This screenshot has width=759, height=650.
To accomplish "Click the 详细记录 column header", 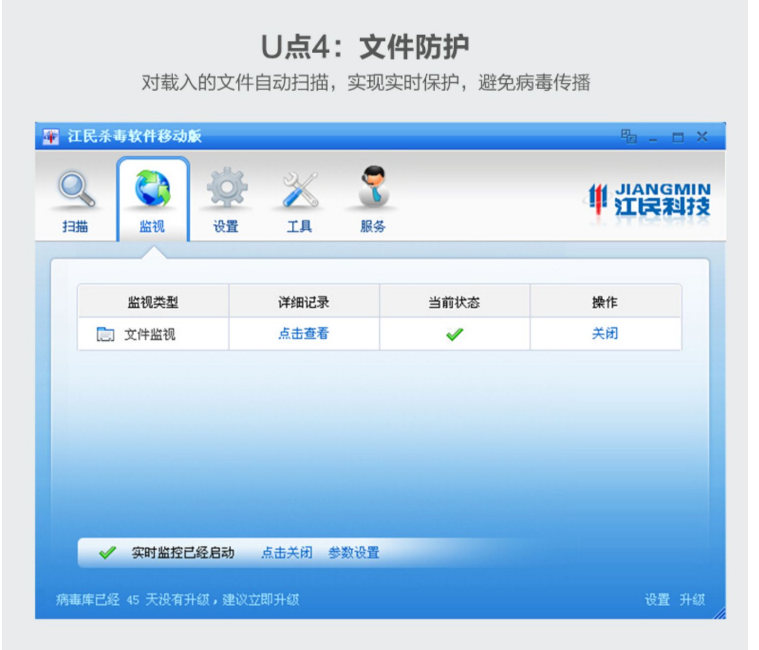I will tap(303, 302).
